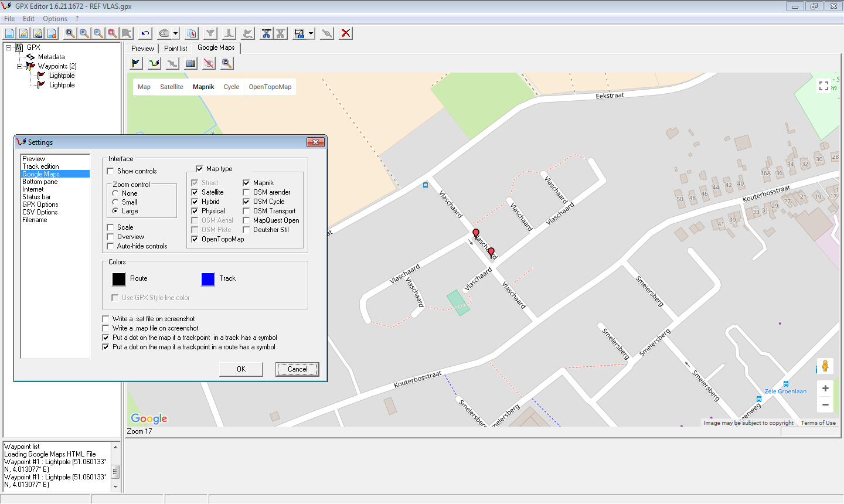Click the red zoom-selection magnifier icon
The height and width of the screenshot is (504, 844).
tap(112, 33)
